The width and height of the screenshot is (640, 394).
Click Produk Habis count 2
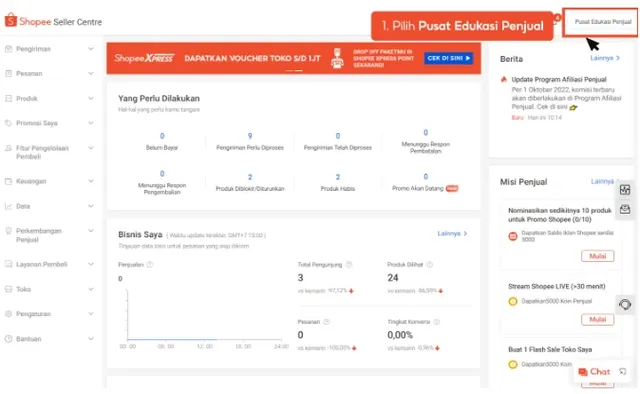click(338, 177)
